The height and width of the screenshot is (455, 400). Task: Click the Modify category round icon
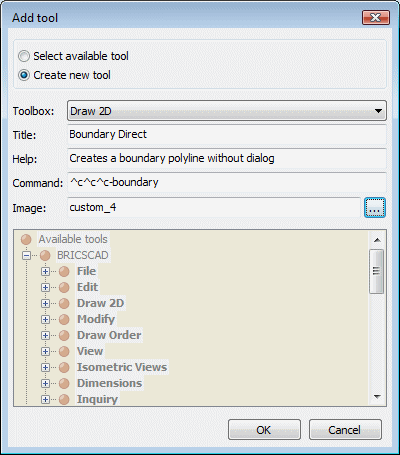[x=64, y=319]
